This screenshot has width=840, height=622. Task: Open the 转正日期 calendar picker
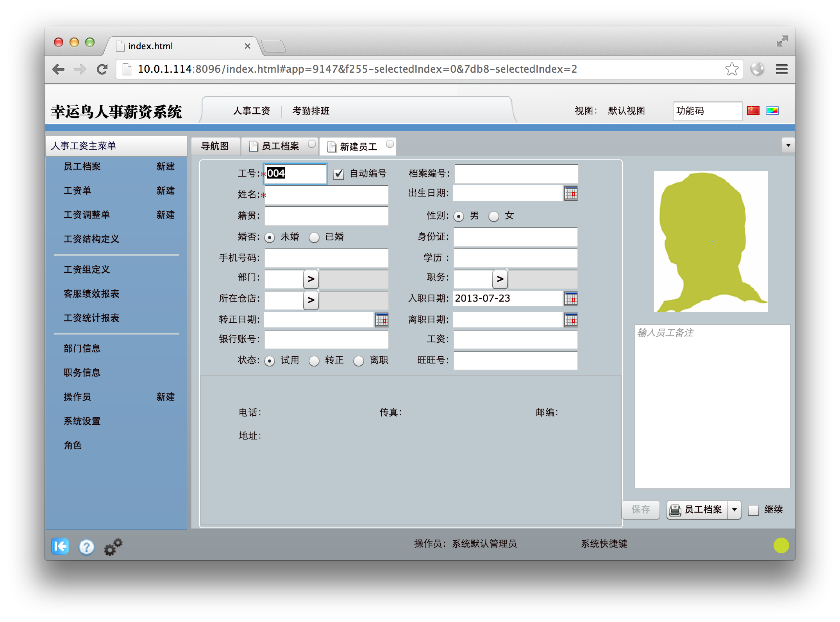(381, 320)
